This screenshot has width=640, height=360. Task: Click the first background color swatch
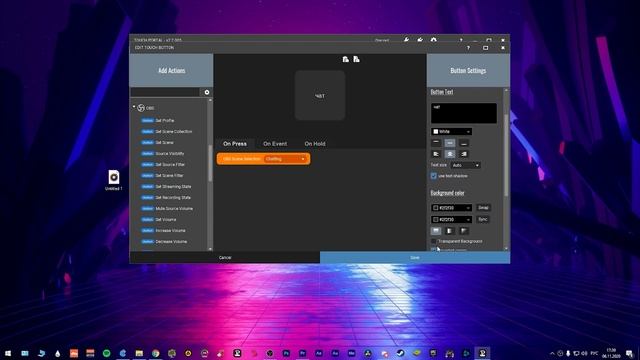click(436, 208)
